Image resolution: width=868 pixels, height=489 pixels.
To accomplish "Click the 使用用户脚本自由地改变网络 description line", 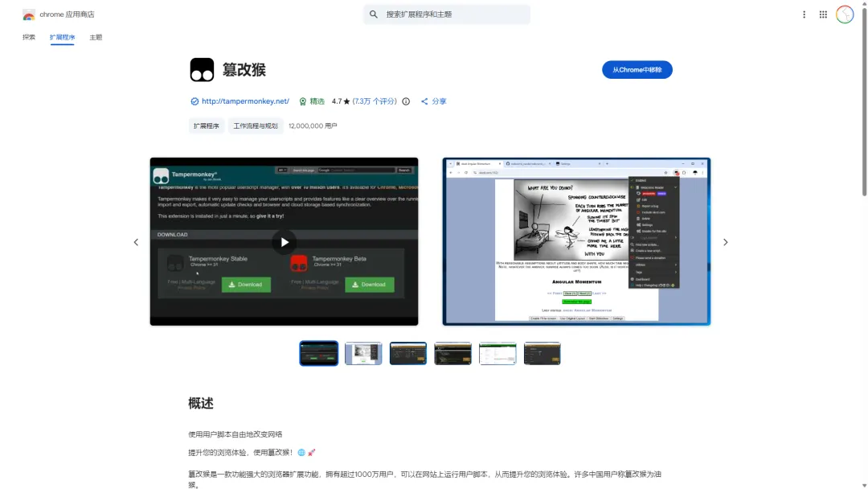I will point(235,434).
